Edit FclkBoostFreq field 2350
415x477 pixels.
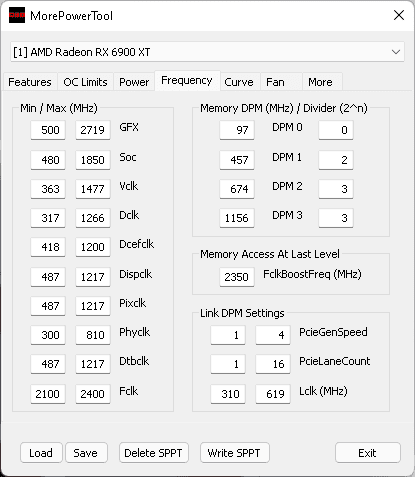tap(237, 277)
